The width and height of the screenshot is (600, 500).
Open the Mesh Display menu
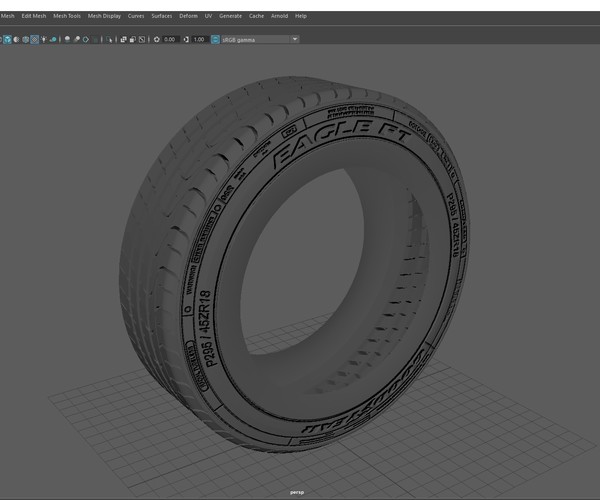(104, 16)
